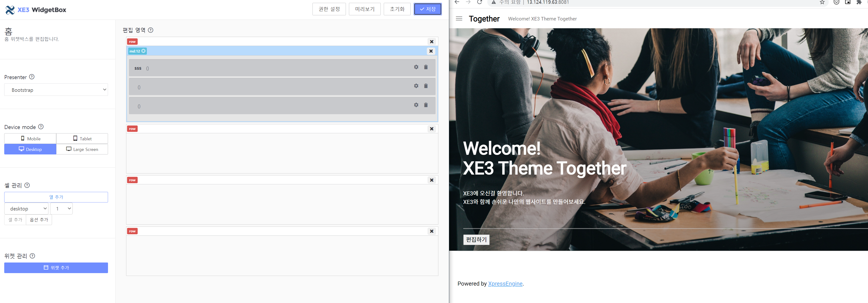Save with the 저장 button
Screen dimensions: 868x303
pos(428,9)
